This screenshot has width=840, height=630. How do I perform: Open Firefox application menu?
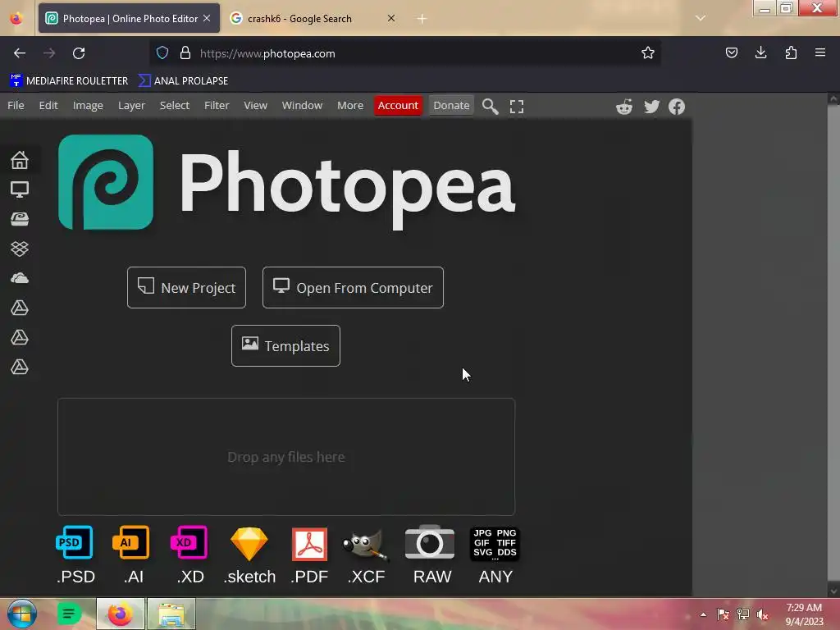click(x=820, y=52)
